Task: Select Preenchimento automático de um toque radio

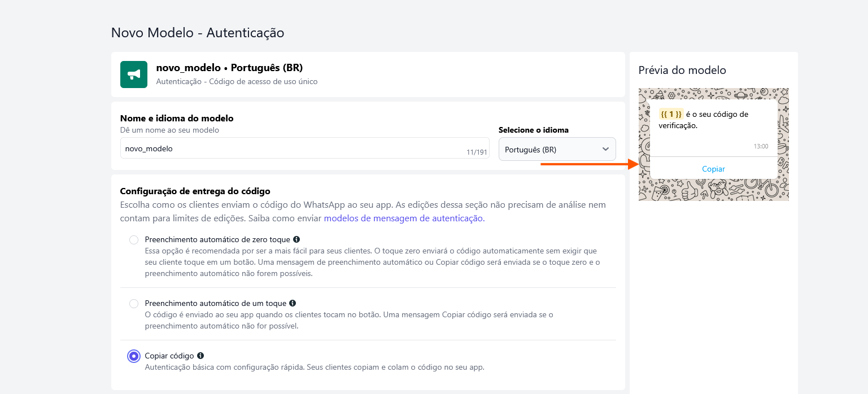Action: point(134,304)
